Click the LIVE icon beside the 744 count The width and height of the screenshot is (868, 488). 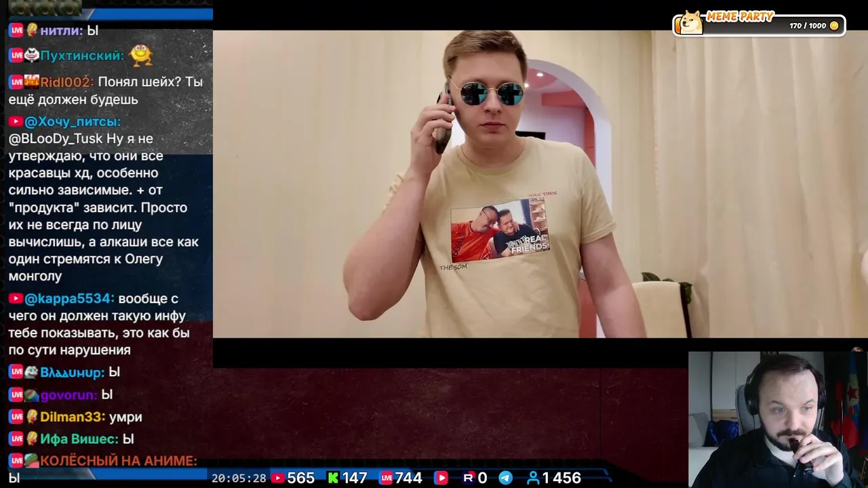[x=386, y=478]
